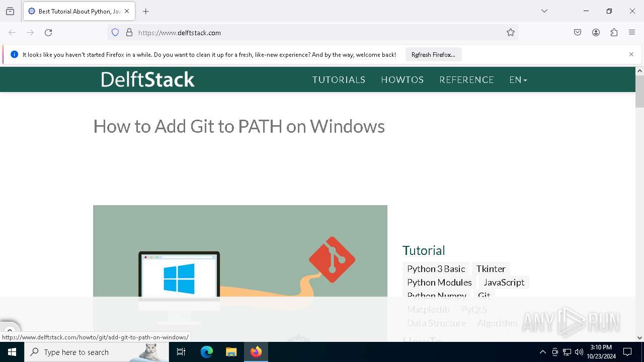
Task: Click taskbar search box
Action: point(97,352)
